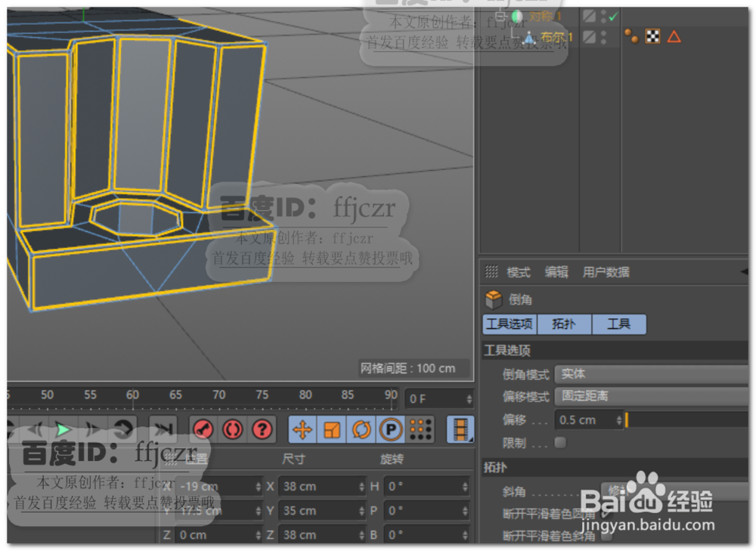The height and width of the screenshot is (551, 756).
Task: Click the coordinates panel grip icon
Action: (x=171, y=459)
